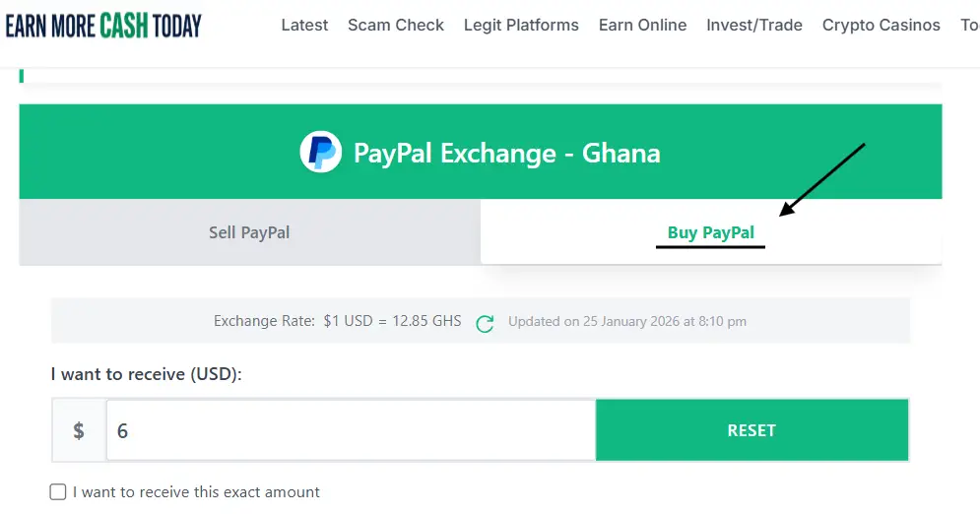Click the Earn More Cash Today logo
Screen dimensions: 980x514
tap(102, 26)
